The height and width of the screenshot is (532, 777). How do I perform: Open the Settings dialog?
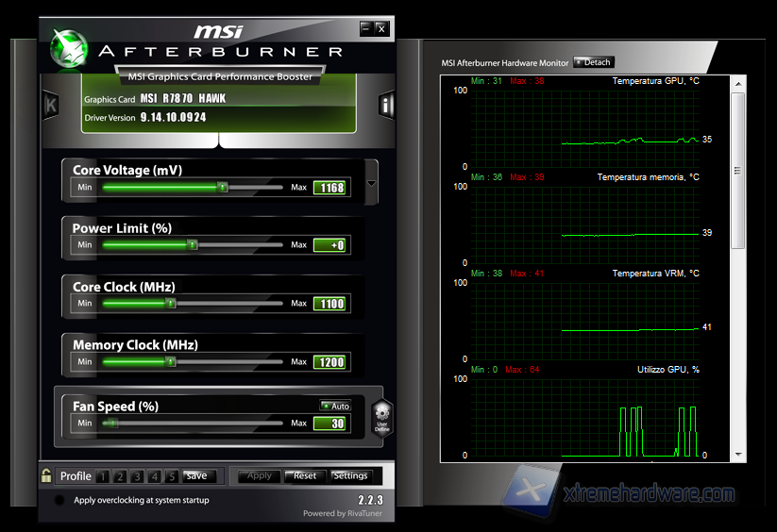[350, 476]
